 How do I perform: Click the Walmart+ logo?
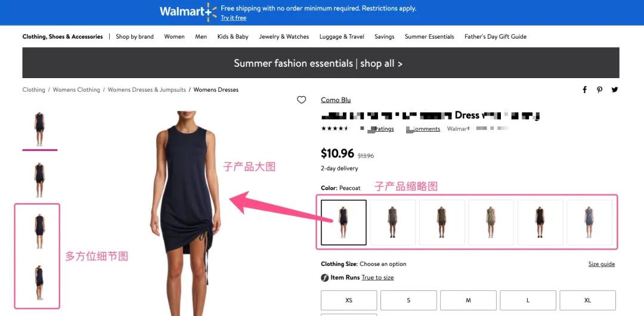pyautogui.click(x=188, y=11)
